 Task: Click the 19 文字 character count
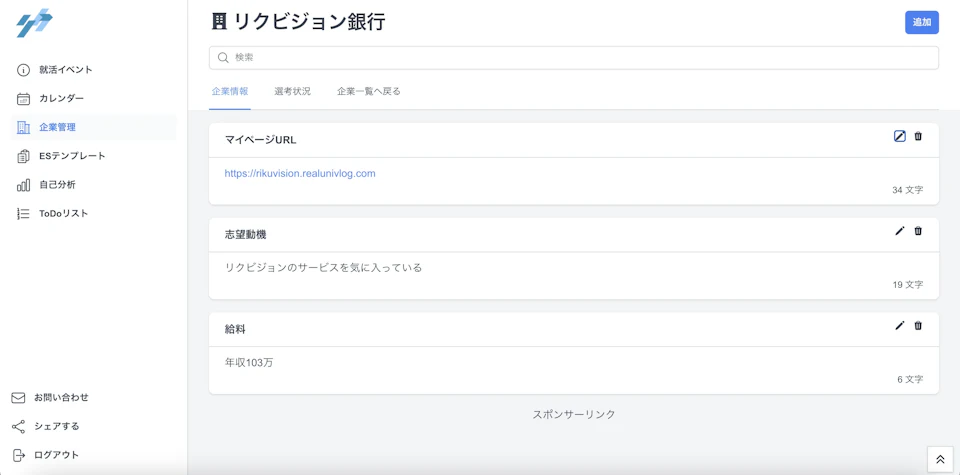(x=907, y=285)
